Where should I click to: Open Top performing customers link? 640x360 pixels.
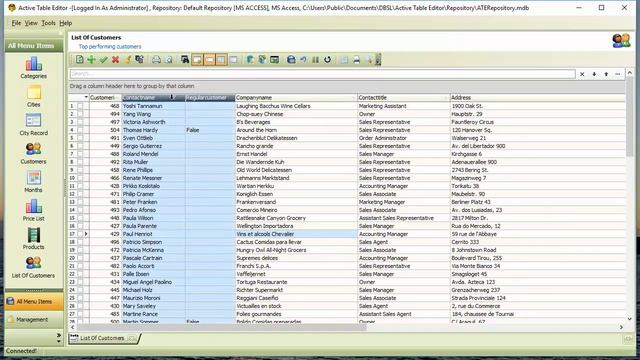(110, 47)
